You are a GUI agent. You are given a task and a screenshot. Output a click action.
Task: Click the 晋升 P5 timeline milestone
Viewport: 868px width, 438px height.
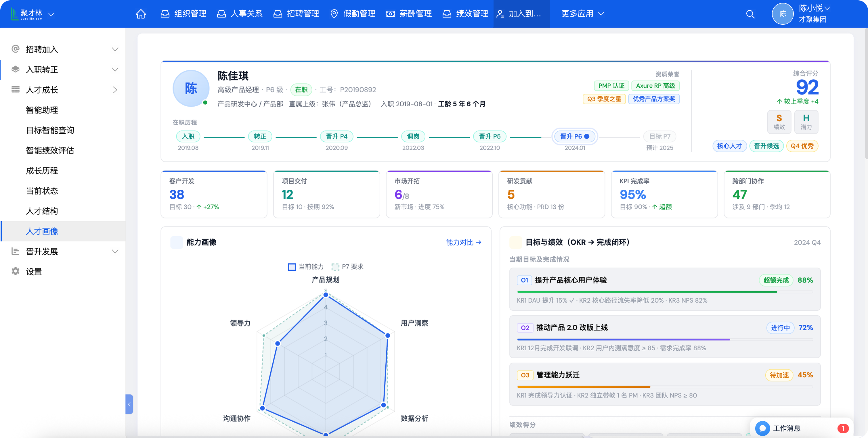pyautogui.click(x=490, y=136)
